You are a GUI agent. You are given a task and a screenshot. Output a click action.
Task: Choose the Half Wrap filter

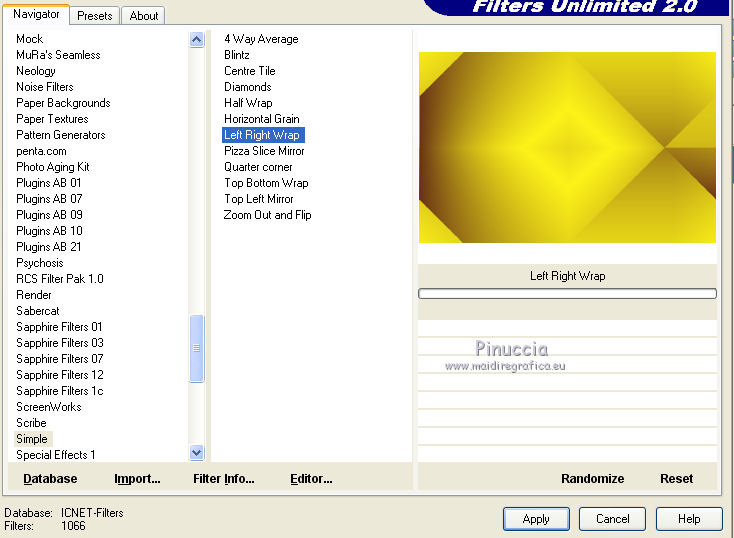(x=248, y=103)
